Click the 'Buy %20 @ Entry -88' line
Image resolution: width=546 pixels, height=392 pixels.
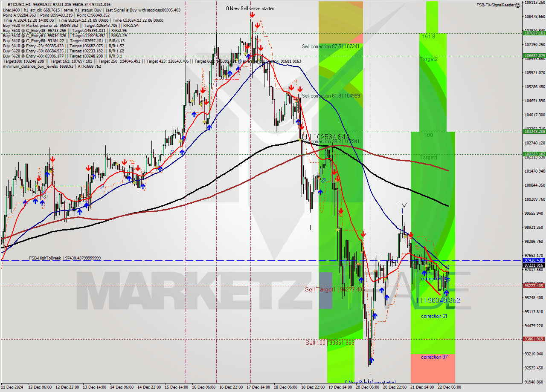(62, 56)
